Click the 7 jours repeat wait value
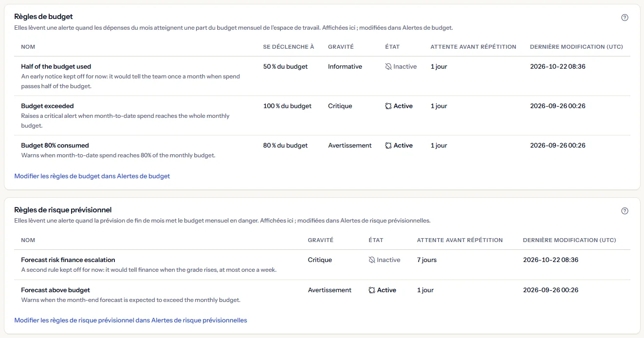Image resolution: width=644 pixels, height=338 pixels. click(x=427, y=260)
